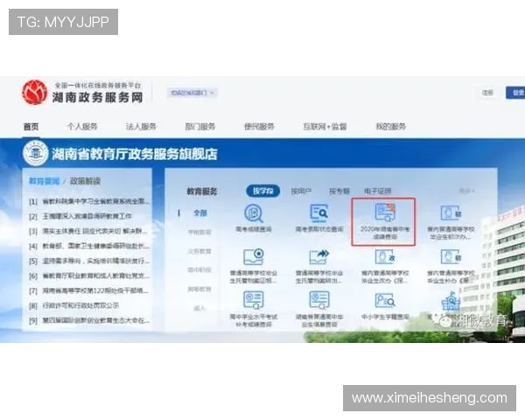The height and width of the screenshot is (420, 525).
Task: Open 法人服务 in the navigation bar
Action: click(x=141, y=127)
